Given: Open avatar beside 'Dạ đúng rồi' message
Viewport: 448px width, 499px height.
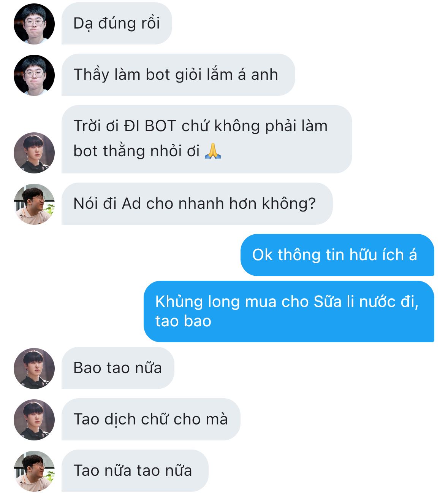Looking at the screenshot, I should point(34,24).
